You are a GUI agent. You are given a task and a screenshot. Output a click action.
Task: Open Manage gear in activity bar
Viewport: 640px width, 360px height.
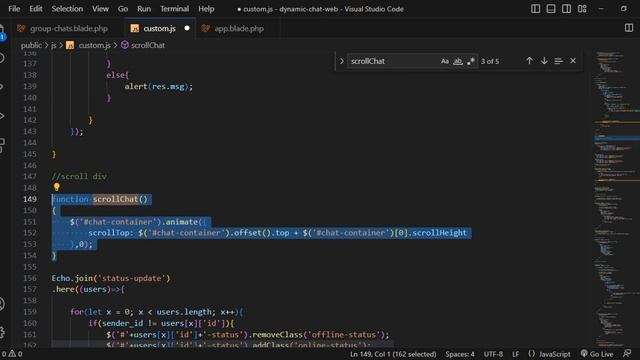tap(2, 332)
